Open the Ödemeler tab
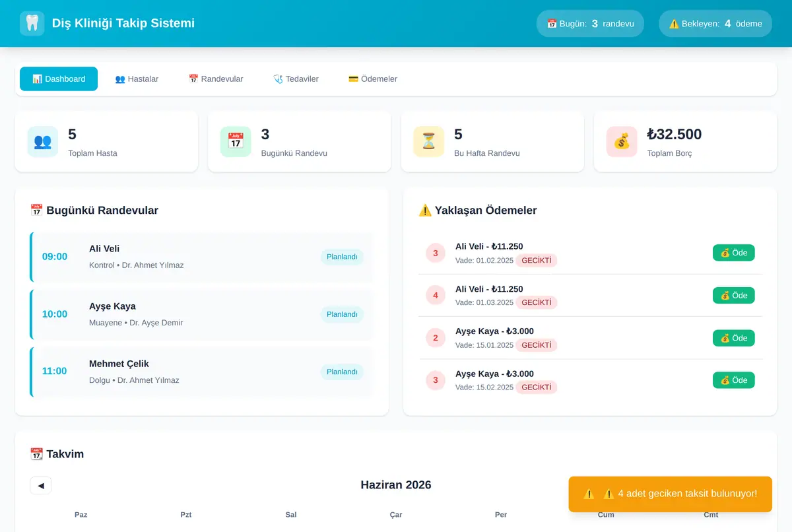 tap(373, 79)
